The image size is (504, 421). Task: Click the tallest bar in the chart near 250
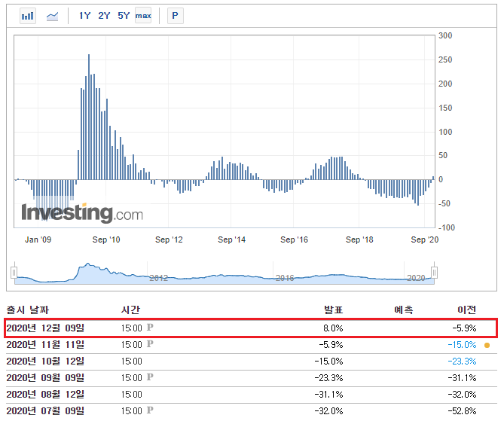[x=89, y=117]
